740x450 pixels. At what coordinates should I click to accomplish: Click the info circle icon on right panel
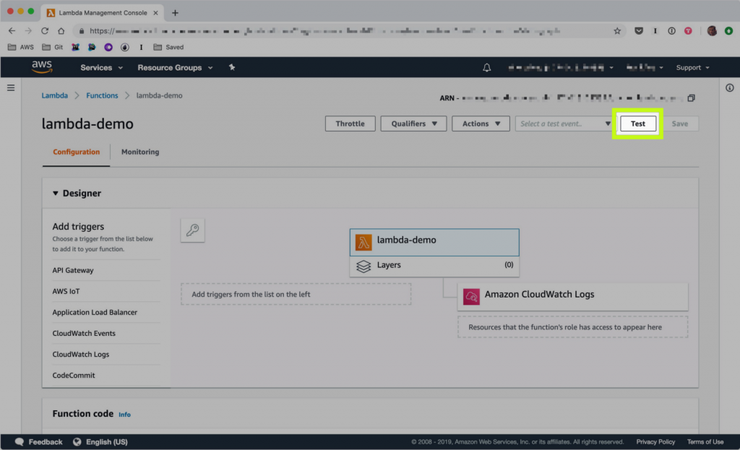click(x=729, y=88)
